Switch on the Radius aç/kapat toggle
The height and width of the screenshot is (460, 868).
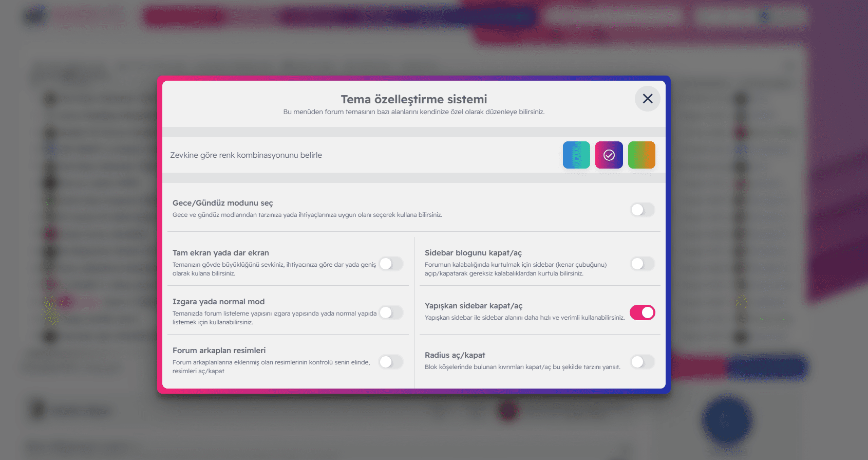[x=642, y=362]
